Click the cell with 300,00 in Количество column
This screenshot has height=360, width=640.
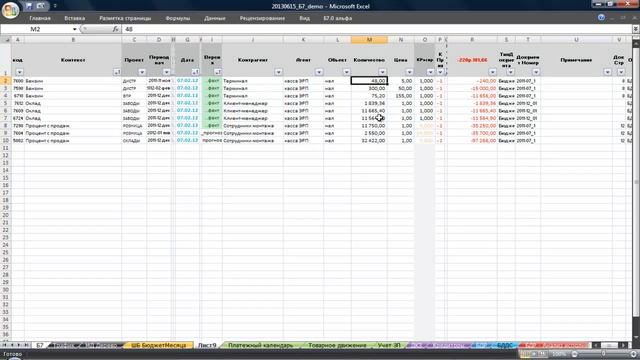click(369, 88)
